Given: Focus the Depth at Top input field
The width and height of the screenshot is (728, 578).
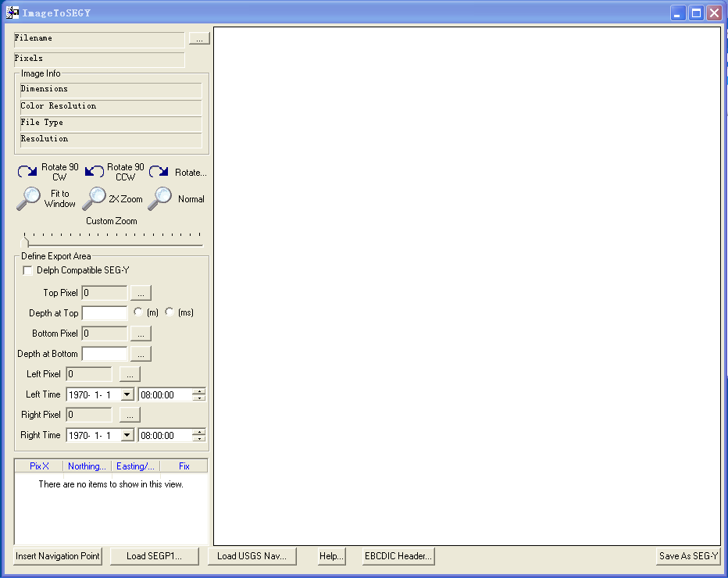Looking at the screenshot, I should click(x=105, y=313).
